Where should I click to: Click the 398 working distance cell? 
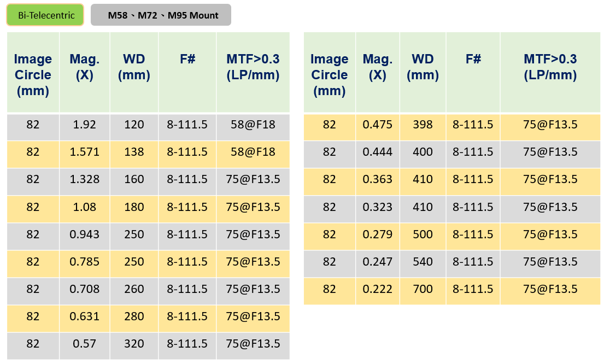[x=423, y=125]
